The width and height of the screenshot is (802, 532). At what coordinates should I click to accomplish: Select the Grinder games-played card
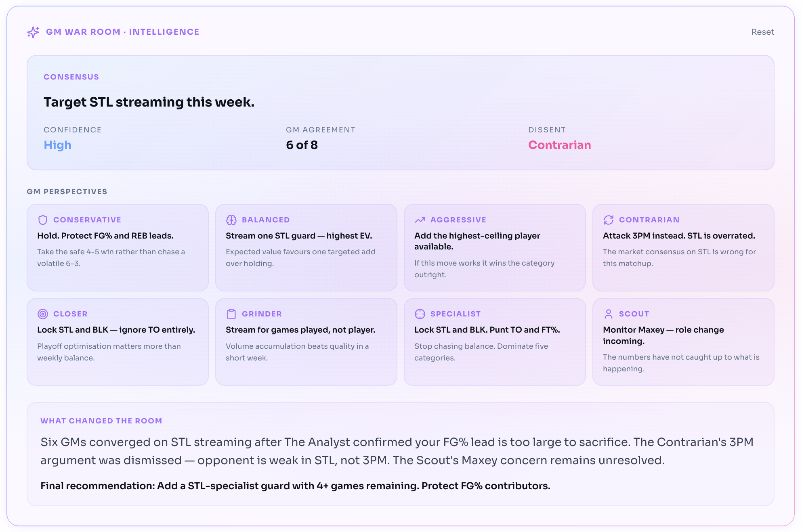click(306, 342)
